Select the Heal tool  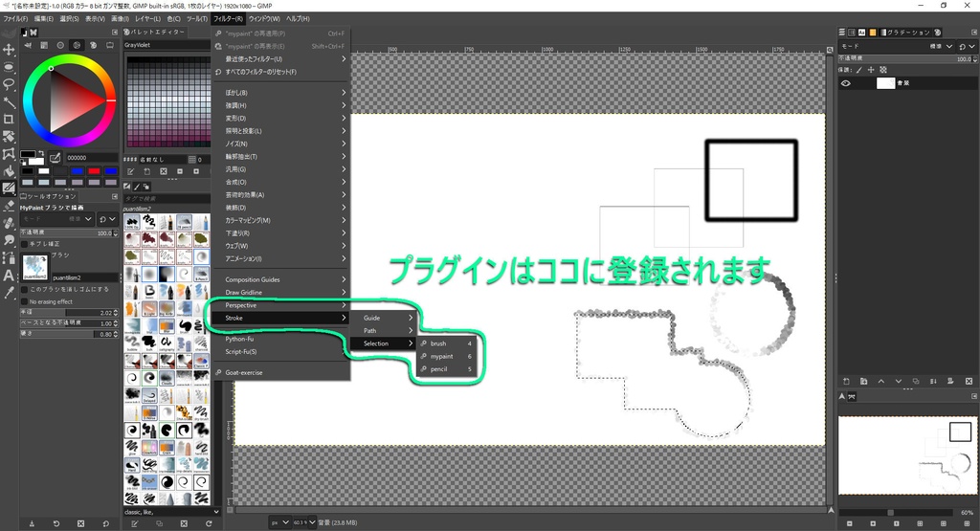(x=9, y=222)
